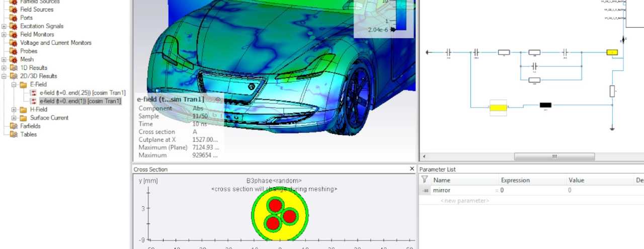
Task: Click the new parameter input row
Action: [x=464, y=201]
